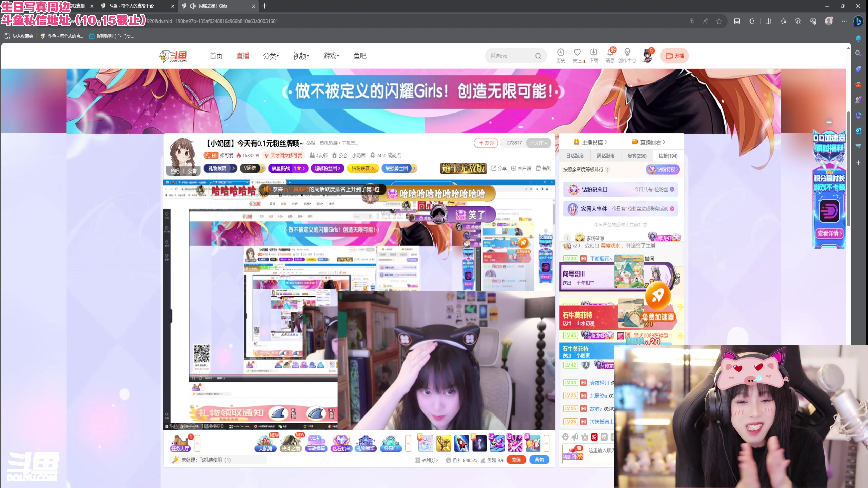Toggle the 粉 fan badge chat icon
The width and height of the screenshot is (868, 488).
click(594, 437)
